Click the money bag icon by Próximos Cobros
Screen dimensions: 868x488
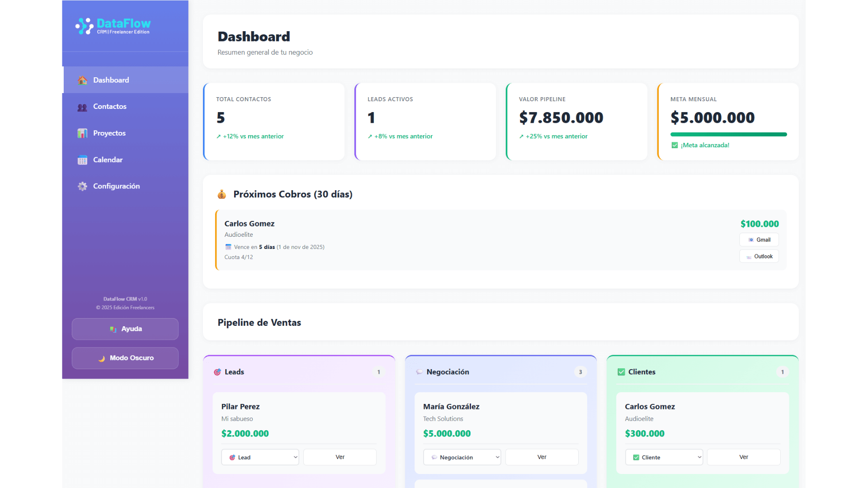(x=222, y=194)
